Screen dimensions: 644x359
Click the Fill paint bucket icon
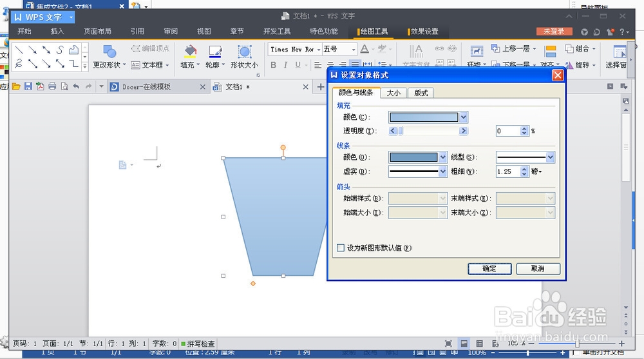click(x=190, y=52)
